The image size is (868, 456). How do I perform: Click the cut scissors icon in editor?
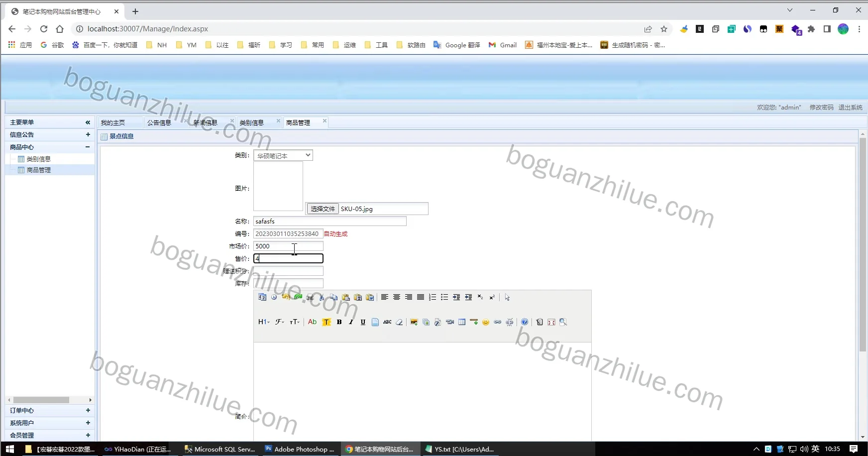coord(322,297)
